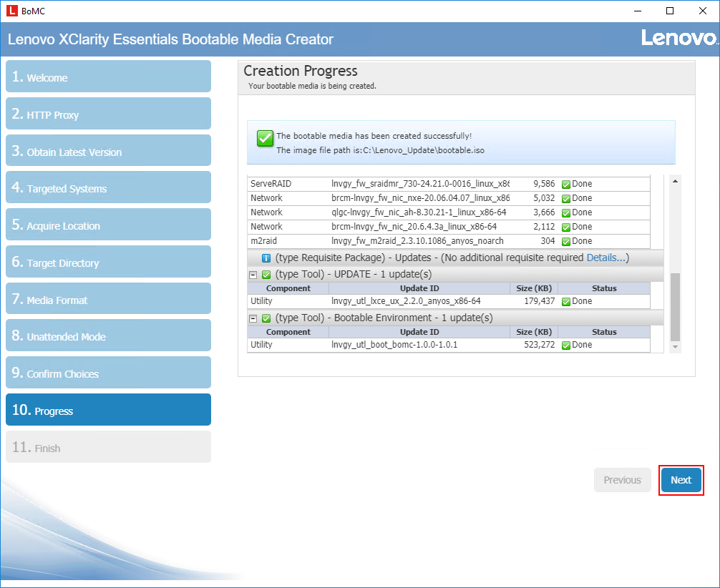Click the BoMC app icon in title bar
Viewport: 720px width, 588px height.
coord(12,11)
